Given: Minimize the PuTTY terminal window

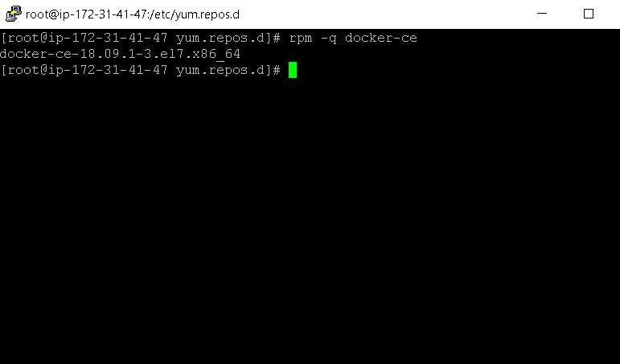Looking at the screenshot, I should click(542, 14).
